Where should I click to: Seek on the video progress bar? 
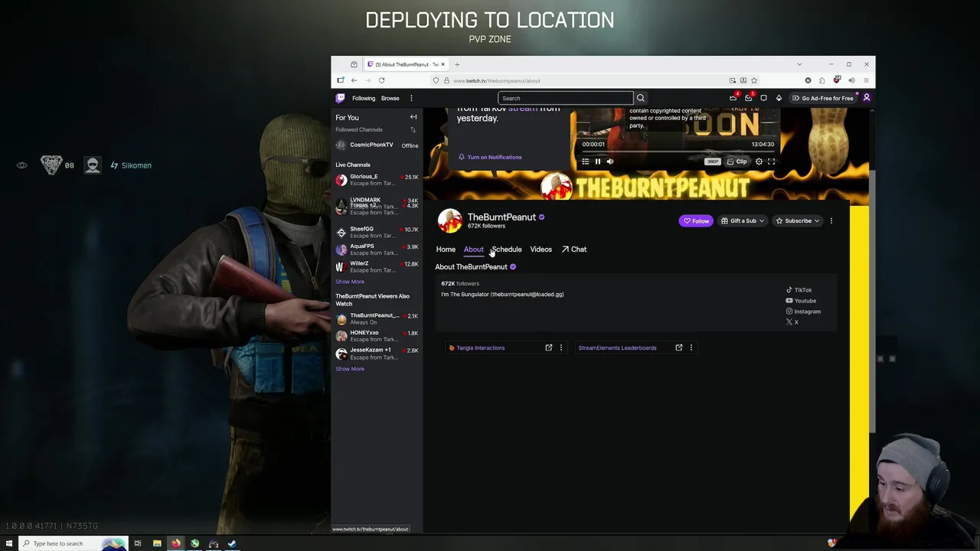pyautogui.click(x=678, y=152)
